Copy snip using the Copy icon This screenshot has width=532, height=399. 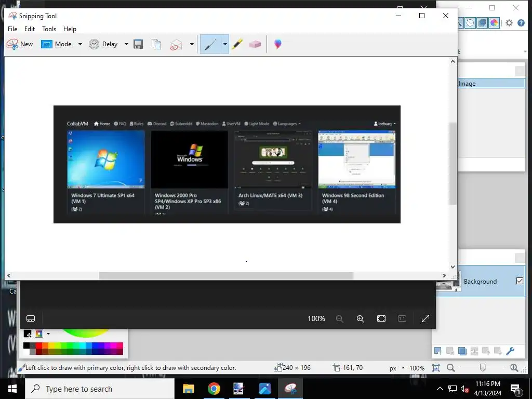(x=156, y=44)
